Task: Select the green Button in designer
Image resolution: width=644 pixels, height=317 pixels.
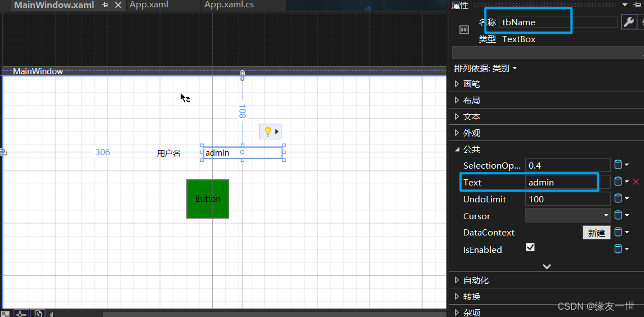Action: [207, 199]
